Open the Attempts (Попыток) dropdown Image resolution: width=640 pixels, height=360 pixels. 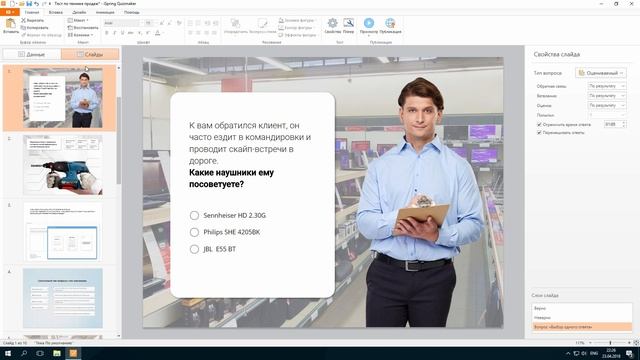pyautogui.click(x=607, y=115)
